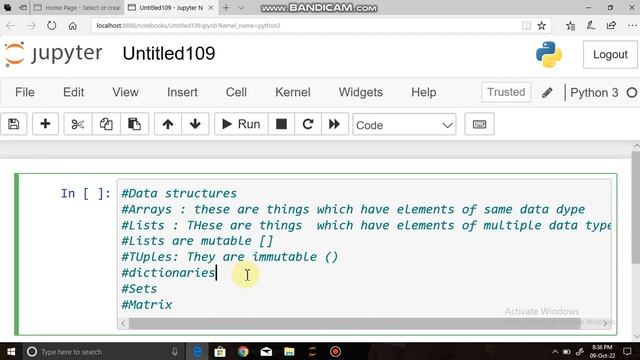Click the Trusted notebook indicator

(x=506, y=92)
